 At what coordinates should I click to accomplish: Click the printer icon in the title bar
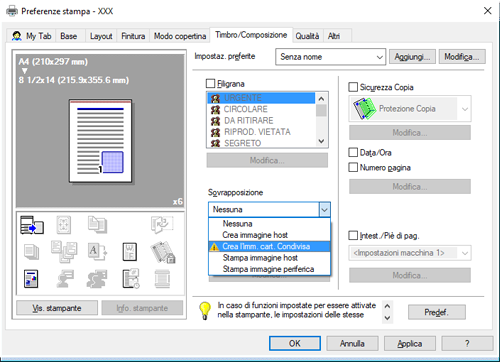point(12,11)
